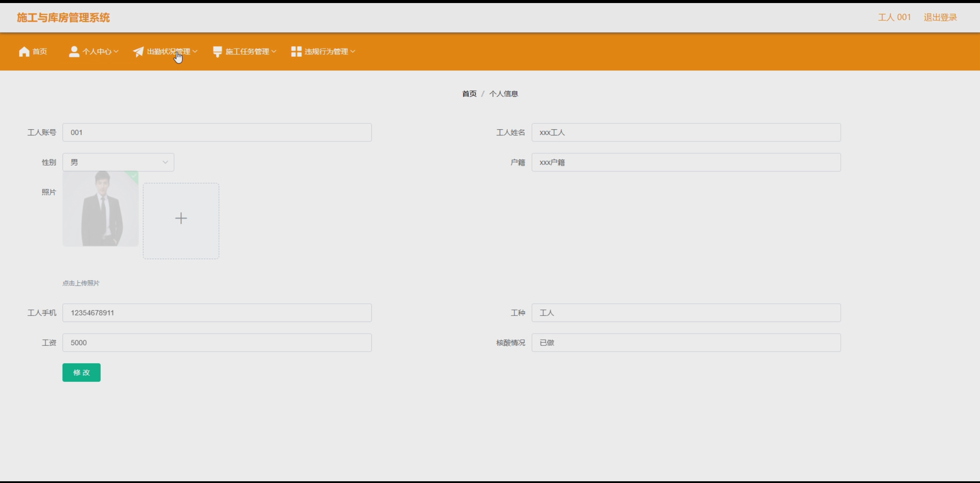Expand the 违规行为管理 menu chevron
The image size is (980, 483).
353,52
